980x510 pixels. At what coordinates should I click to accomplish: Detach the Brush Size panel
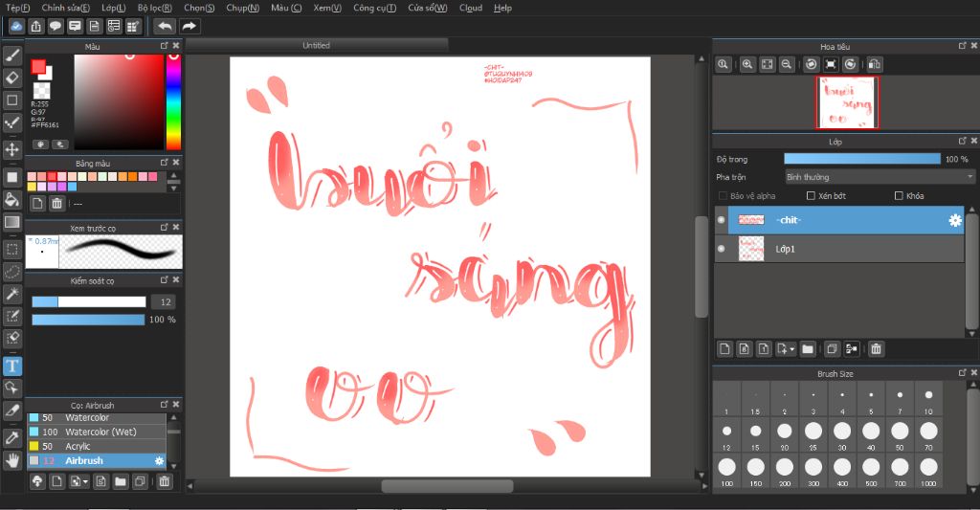coord(963,372)
